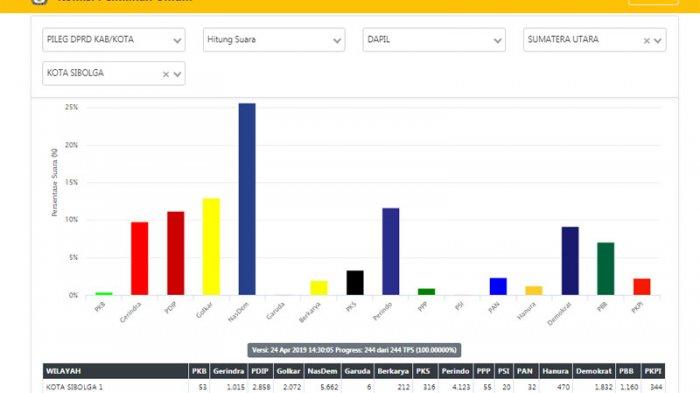The image size is (700, 393).
Task: Clear the SUMATERA UTARA selection
Action: click(x=646, y=41)
